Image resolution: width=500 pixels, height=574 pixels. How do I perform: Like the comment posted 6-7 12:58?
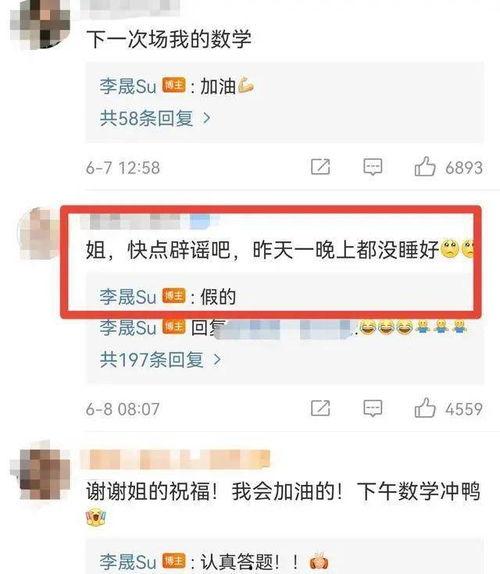tap(425, 167)
